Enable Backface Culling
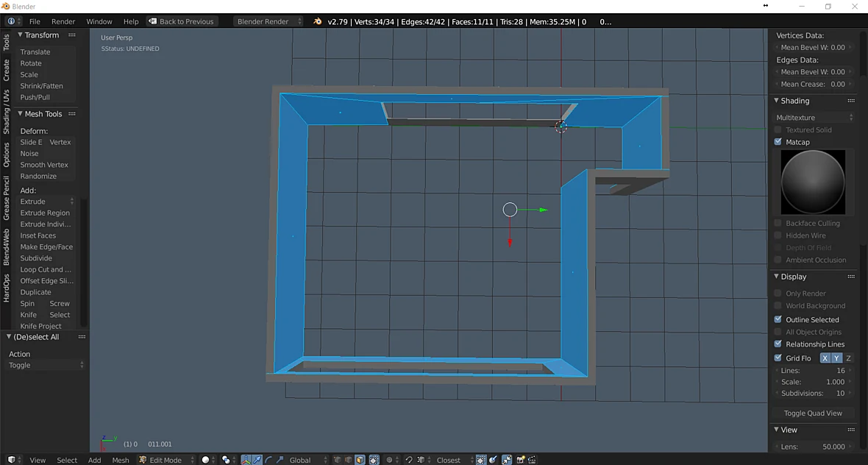868x465 pixels. pos(778,223)
